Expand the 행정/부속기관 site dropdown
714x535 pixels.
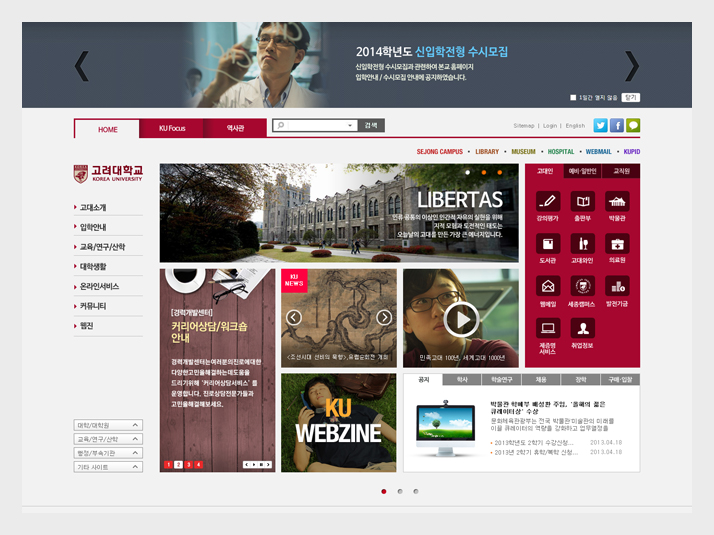pyautogui.click(x=108, y=453)
